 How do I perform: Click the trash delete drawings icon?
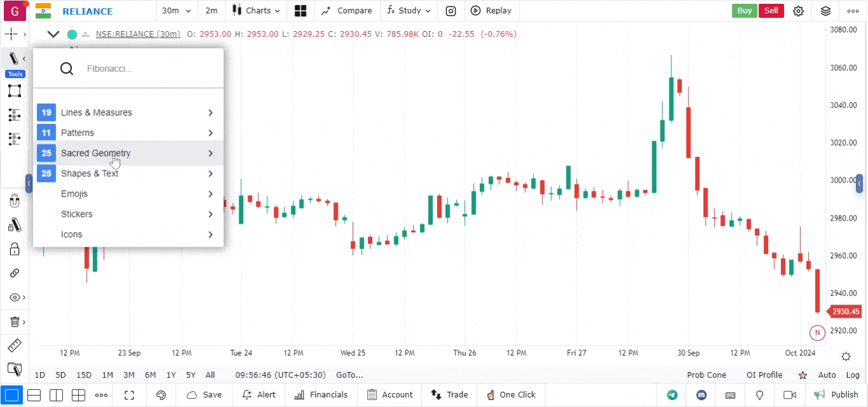click(x=14, y=322)
